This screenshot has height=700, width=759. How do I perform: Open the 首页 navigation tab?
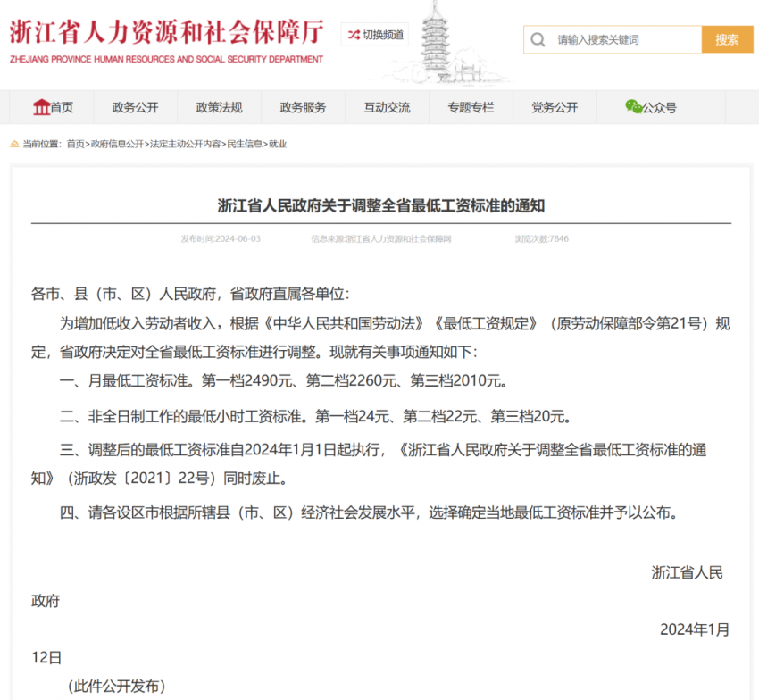pyautogui.click(x=53, y=107)
